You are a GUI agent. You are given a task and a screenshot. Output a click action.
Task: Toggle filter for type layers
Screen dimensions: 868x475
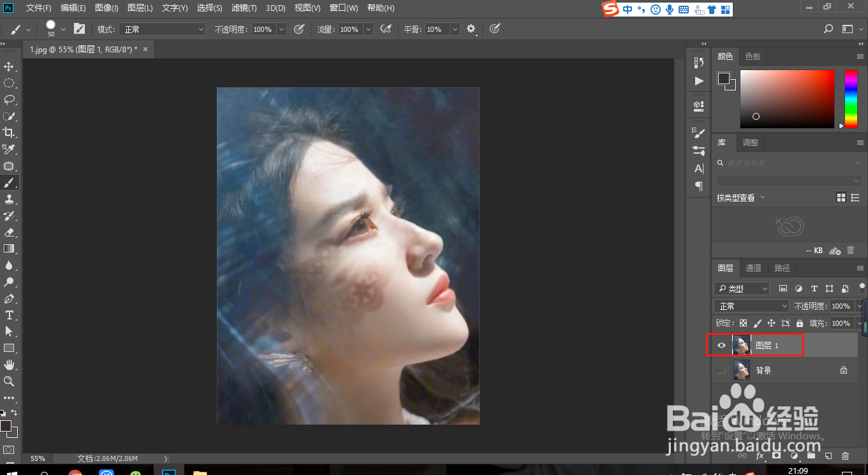(x=814, y=289)
